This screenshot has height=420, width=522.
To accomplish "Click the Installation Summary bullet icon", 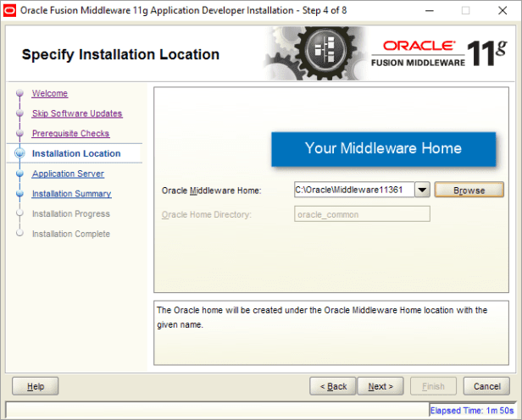I will point(19,193).
